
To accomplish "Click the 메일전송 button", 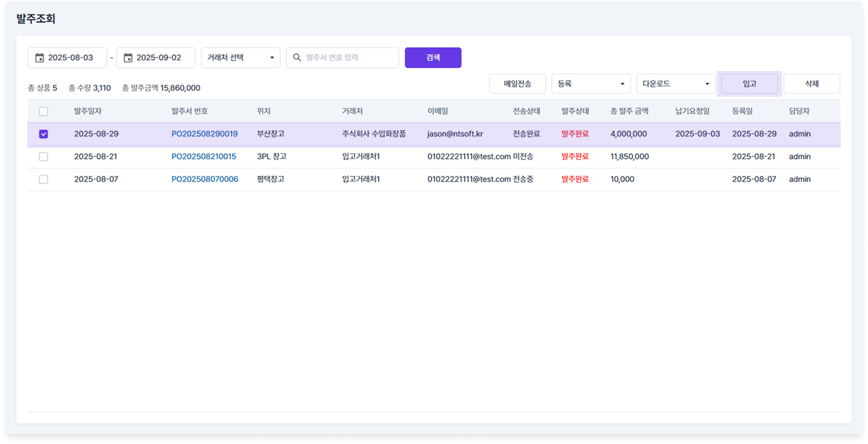I will [x=517, y=84].
